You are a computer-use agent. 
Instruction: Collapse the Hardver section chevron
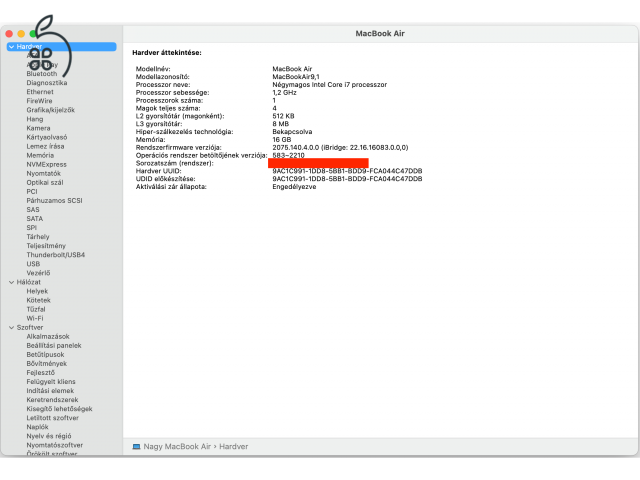[x=11, y=47]
